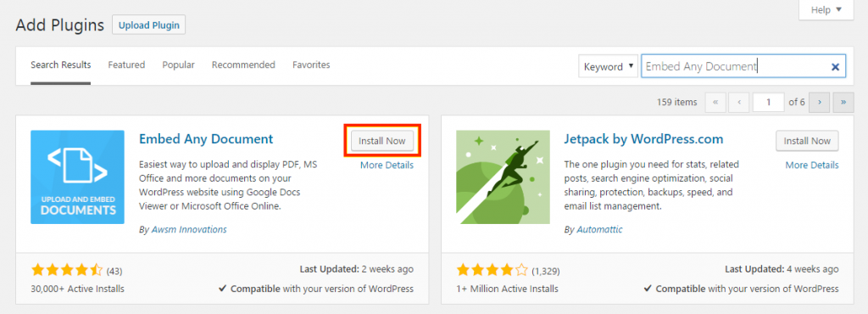This screenshot has width=868, height=314.
Task: Click the Add Plugins page heading
Action: [60, 25]
